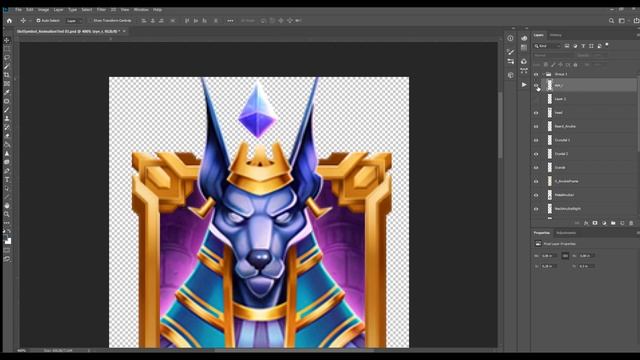Click the canvas vertical scrollbar
The image size is (640, 360).
500,124
